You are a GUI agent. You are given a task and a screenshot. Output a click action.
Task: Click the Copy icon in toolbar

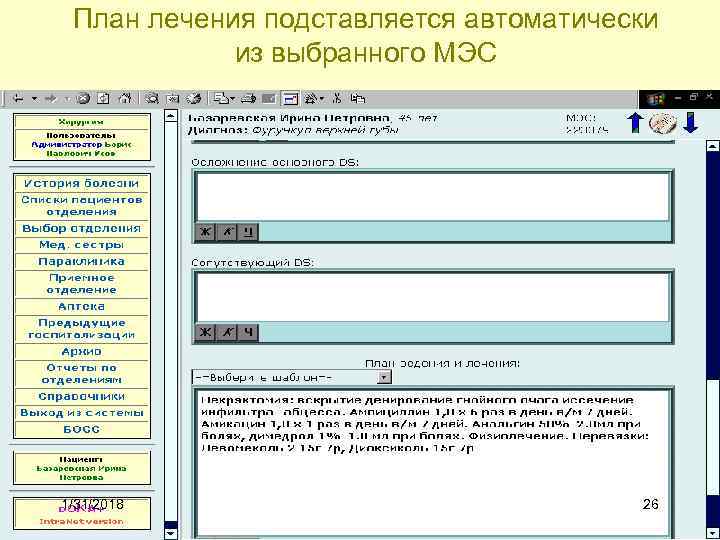358,99
